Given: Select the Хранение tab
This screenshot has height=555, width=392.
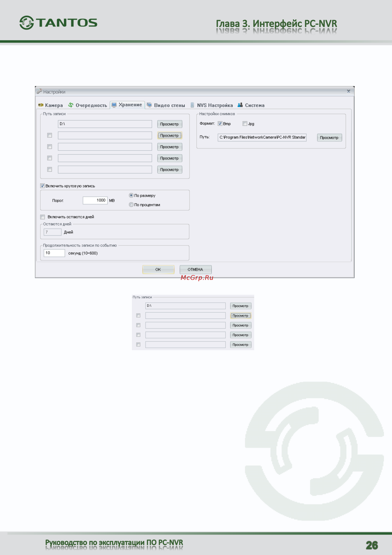Looking at the screenshot, I should click(127, 105).
